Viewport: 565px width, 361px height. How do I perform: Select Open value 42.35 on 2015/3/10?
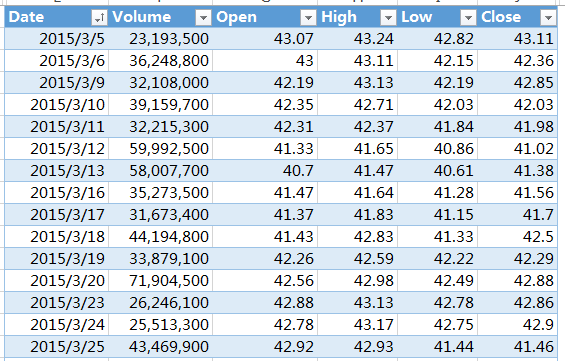coord(265,104)
